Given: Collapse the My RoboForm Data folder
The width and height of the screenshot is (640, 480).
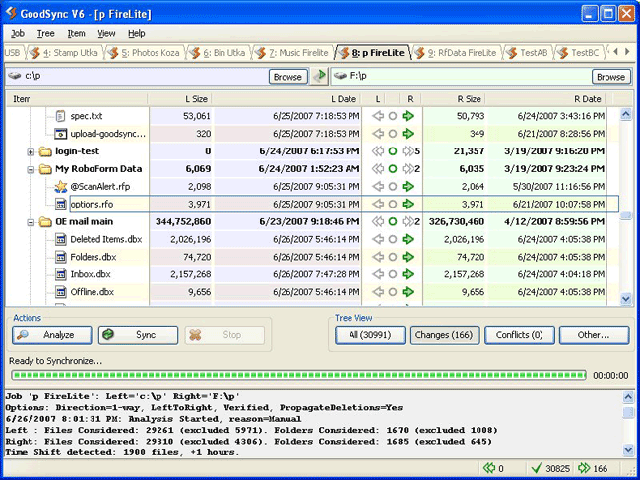Looking at the screenshot, I should click(31, 169).
